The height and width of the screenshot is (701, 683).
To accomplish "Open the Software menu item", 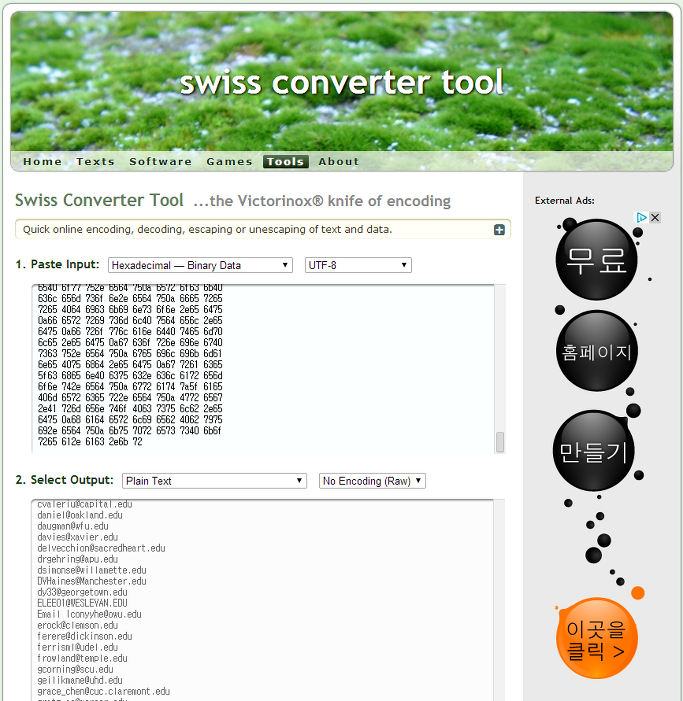I will click(x=160, y=162).
